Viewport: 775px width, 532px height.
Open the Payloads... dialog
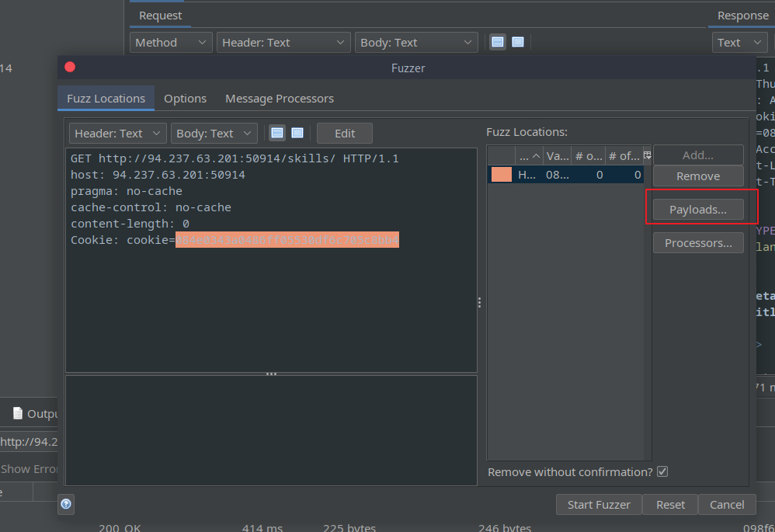tap(698, 209)
